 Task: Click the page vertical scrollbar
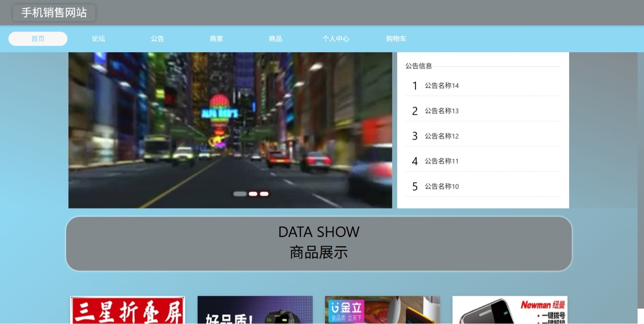click(x=641, y=181)
